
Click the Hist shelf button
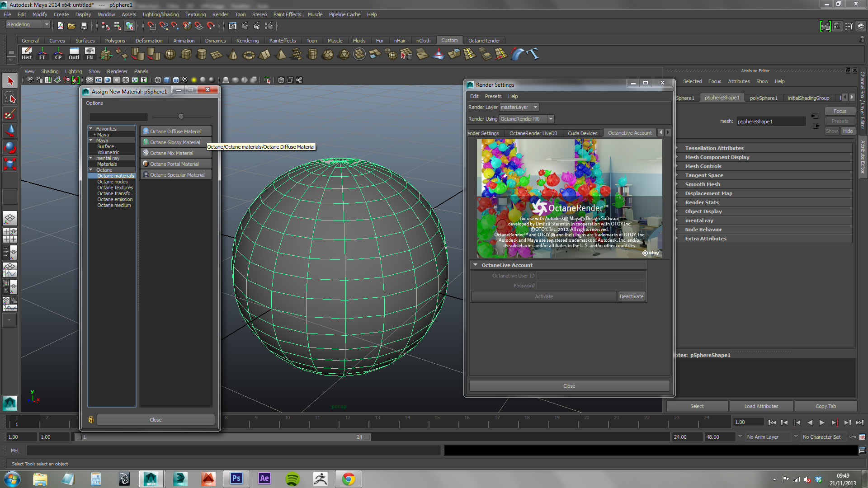pos(27,54)
